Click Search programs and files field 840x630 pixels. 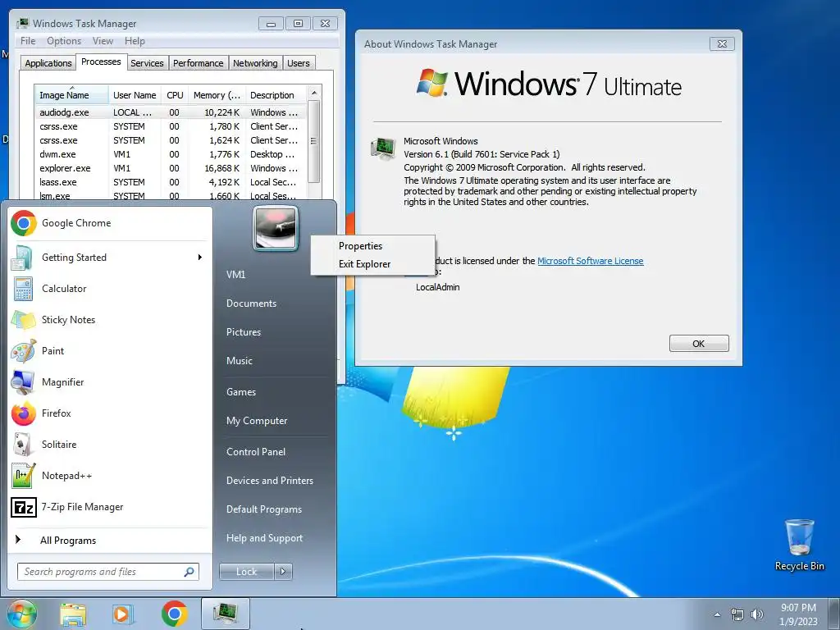pos(107,572)
